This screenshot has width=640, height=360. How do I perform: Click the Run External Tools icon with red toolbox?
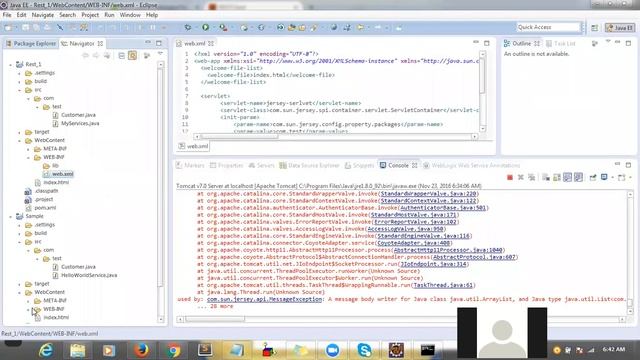[223, 27]
